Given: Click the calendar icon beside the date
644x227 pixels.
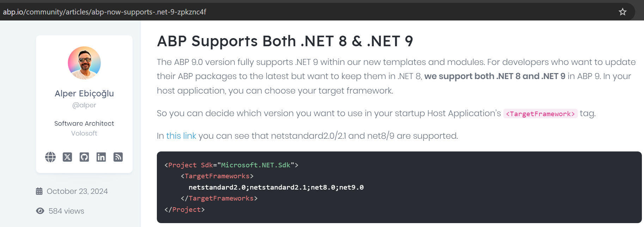Looking at the screenshot, I should [x=39, y=191].
